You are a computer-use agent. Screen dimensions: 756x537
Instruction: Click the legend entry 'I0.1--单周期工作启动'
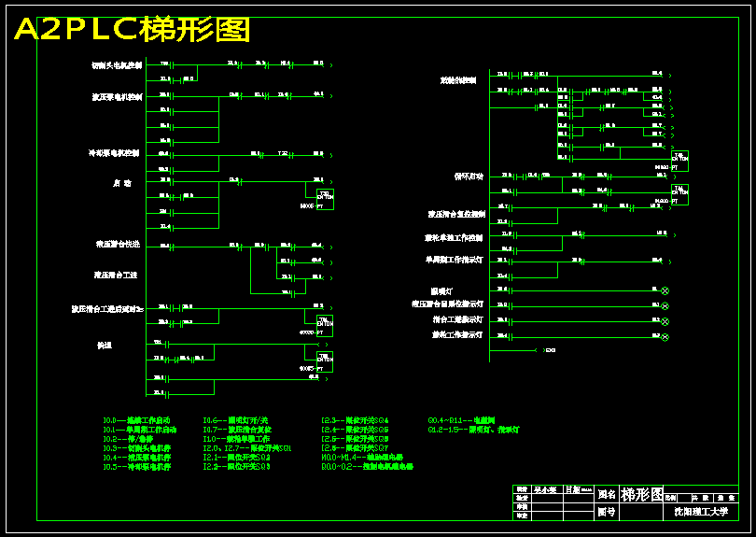pos(139,430)
